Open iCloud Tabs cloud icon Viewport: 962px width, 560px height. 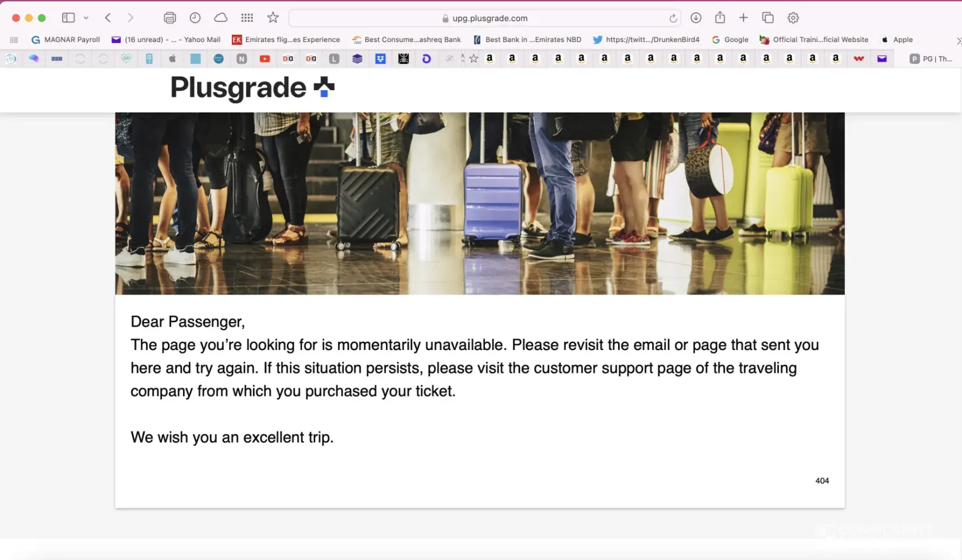coord(221,18)
